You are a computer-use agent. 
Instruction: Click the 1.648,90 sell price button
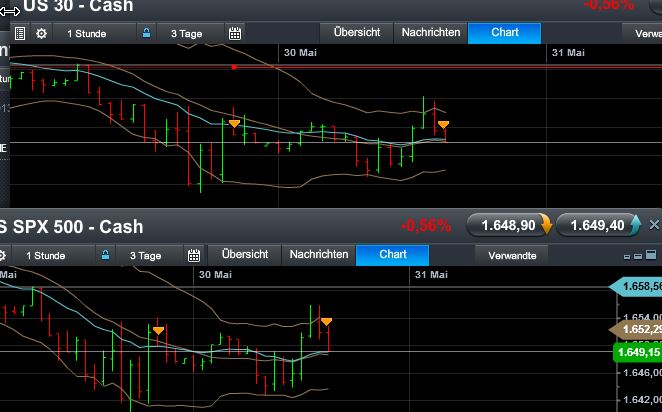(x=509, y=225)
